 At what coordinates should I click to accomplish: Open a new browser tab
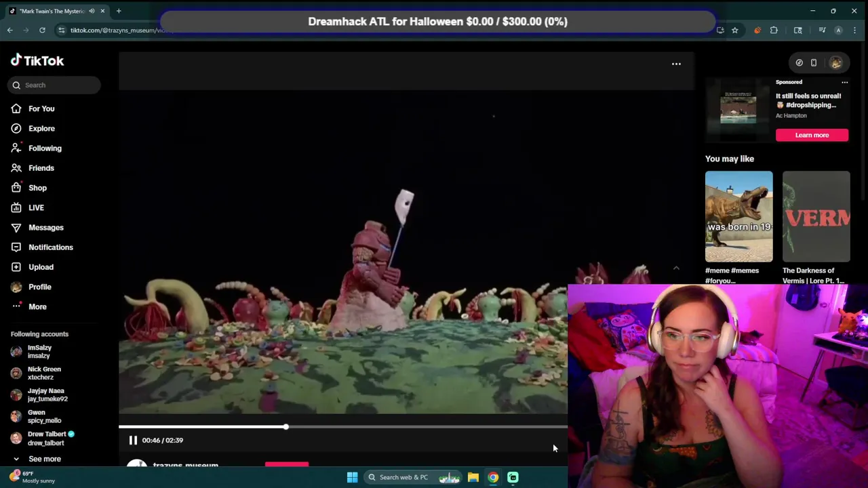click(x=119, y=11)
